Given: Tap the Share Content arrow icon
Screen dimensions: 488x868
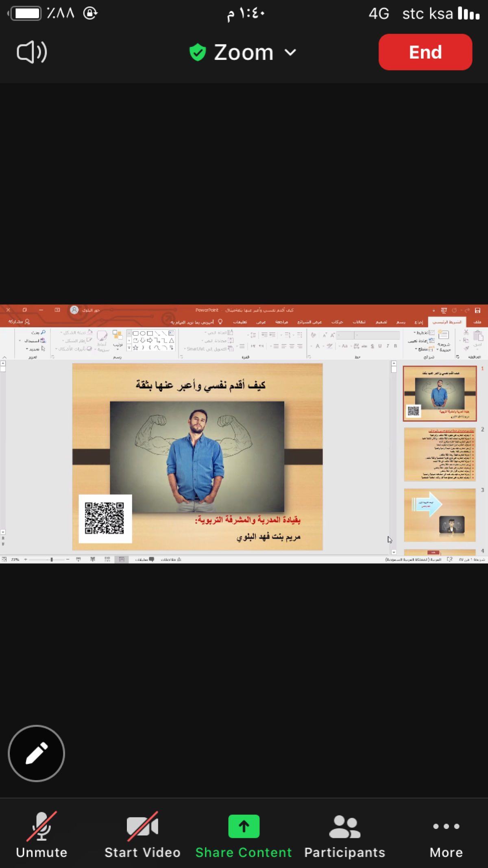Looking at the screenshot, I should coord(244,826).
